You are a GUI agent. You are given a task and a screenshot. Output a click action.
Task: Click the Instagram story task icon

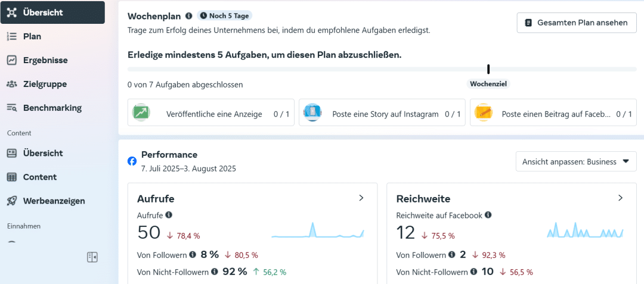(312, 113)
